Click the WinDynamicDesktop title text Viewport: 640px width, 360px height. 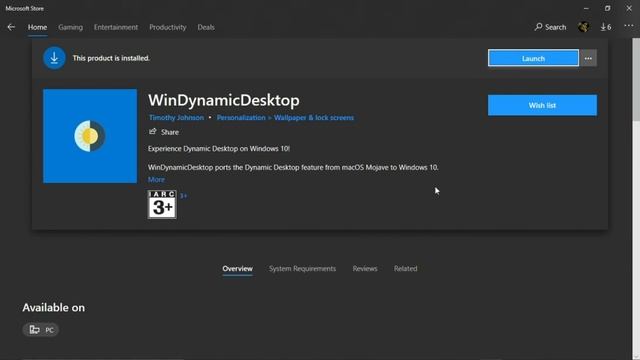coord(224,100)
